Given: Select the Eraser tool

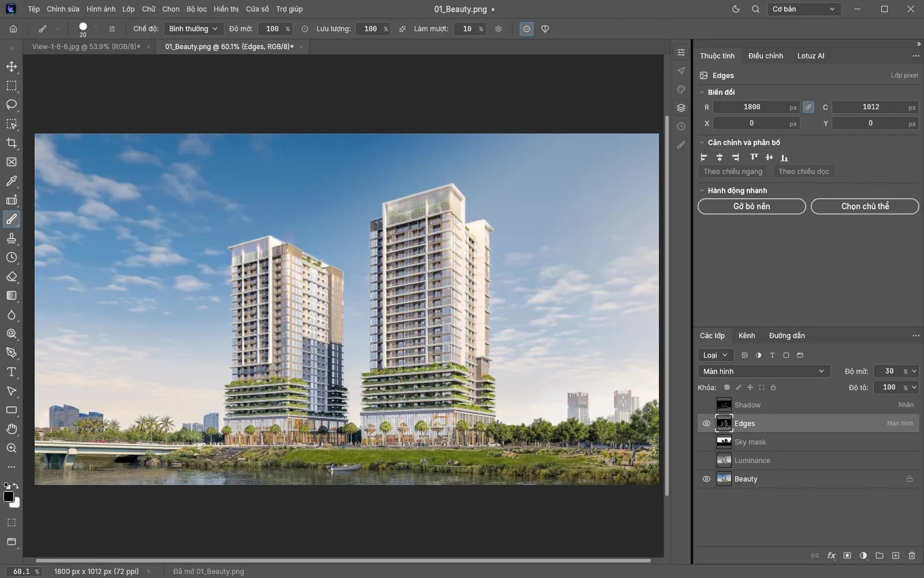Looking at the screenshot, I should tap(12, 276).
